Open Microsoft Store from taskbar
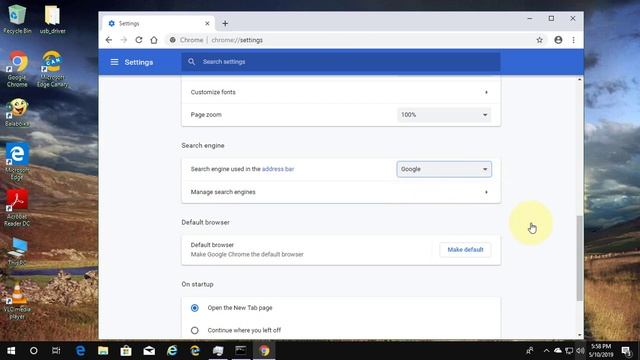Image resolution: width=640 pixels, height=360 pixels. click(126, 351)
